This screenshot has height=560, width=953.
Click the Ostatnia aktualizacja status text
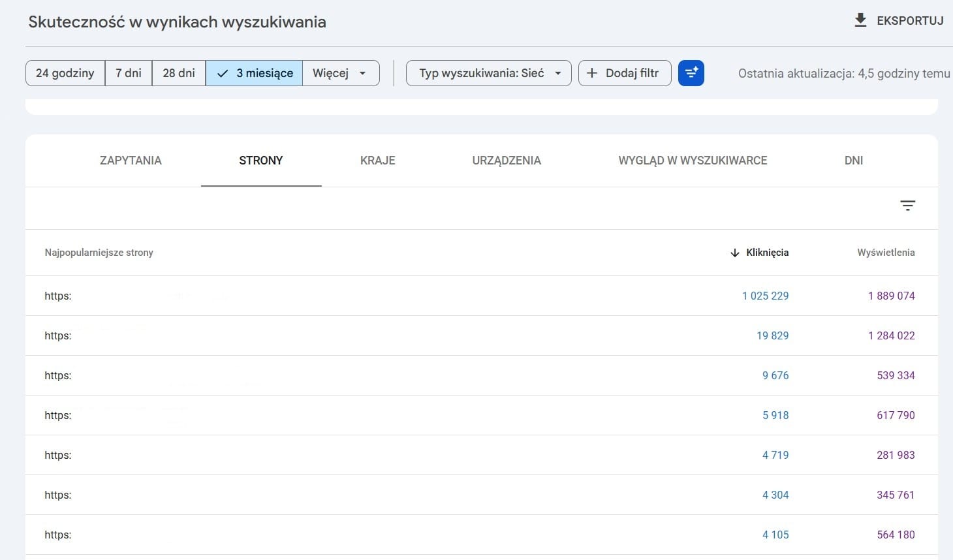(844, 73)
